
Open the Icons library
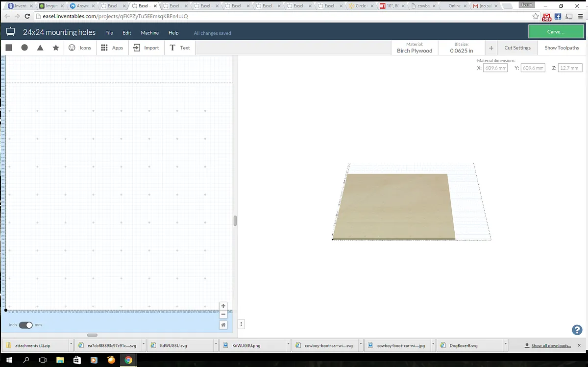[80, 48]
